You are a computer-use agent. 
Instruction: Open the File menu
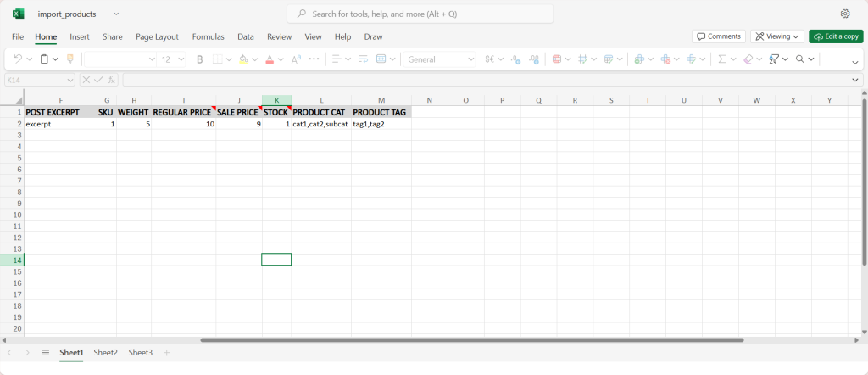click(18, 36)
